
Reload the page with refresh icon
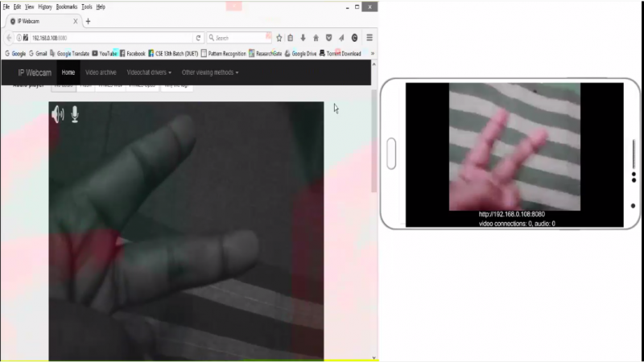pos(198,38)
